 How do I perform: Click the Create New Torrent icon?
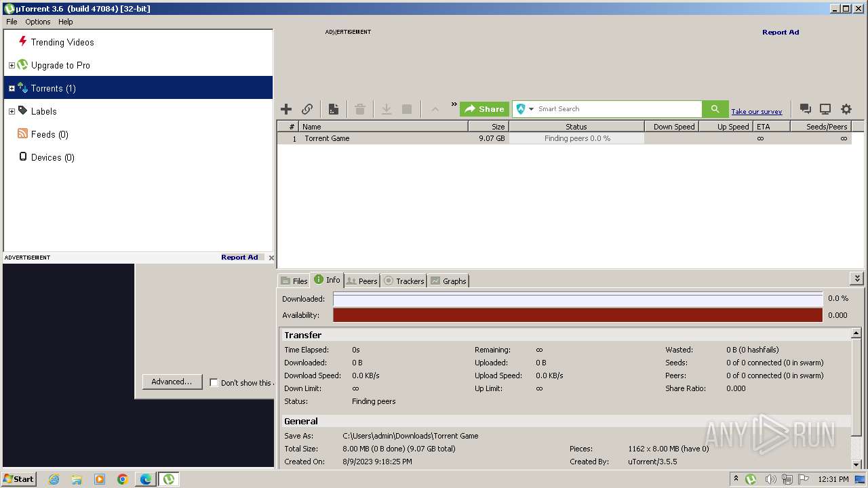pyautogui.click(x=334, y=109)
